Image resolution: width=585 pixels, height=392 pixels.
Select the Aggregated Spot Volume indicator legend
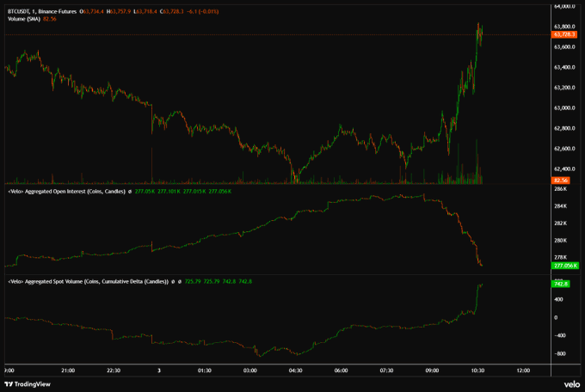tap(89, 282)
